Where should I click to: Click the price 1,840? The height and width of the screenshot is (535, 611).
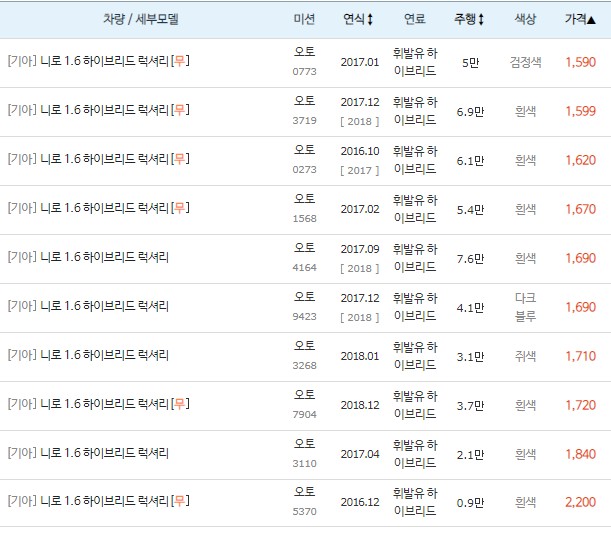[x=580, y=454]
